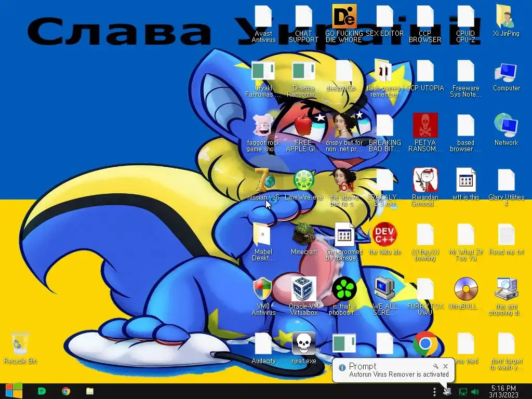Screen dimensions: 532x399
Task: Open the 5:16 PM clock and date
Action: [504, 392]
